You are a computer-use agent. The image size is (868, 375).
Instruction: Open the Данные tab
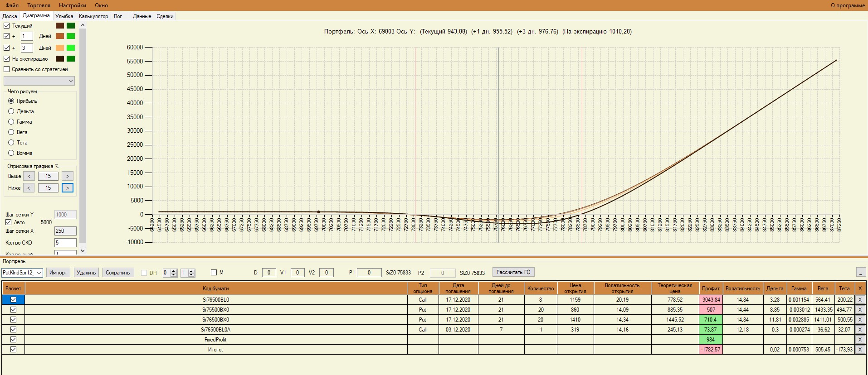point(142,16)
